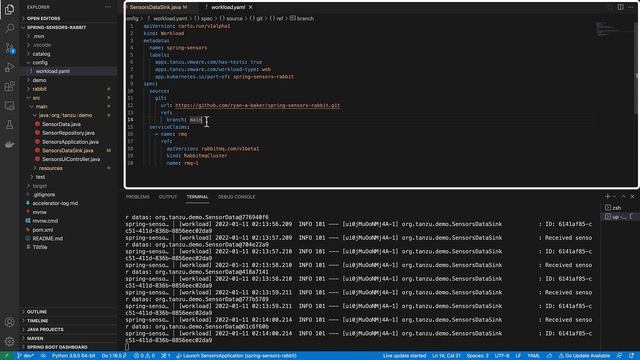The width and height of the screenshot is (640, 360).
Task: Switch to the DEBUG CONSOLE tab
Action: [236, 197]
